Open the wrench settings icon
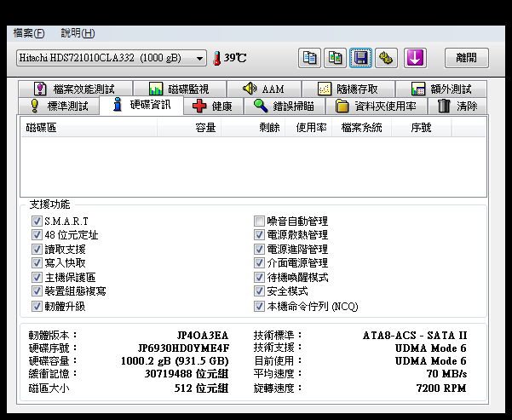This screenshot has width=512, height=420. (x=386, y=58)
